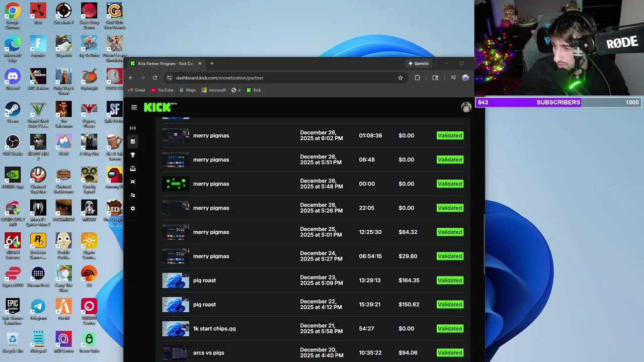
Task: Click 'December 21, 2025 at 5:58 PM' date
Action: [321, 329]
